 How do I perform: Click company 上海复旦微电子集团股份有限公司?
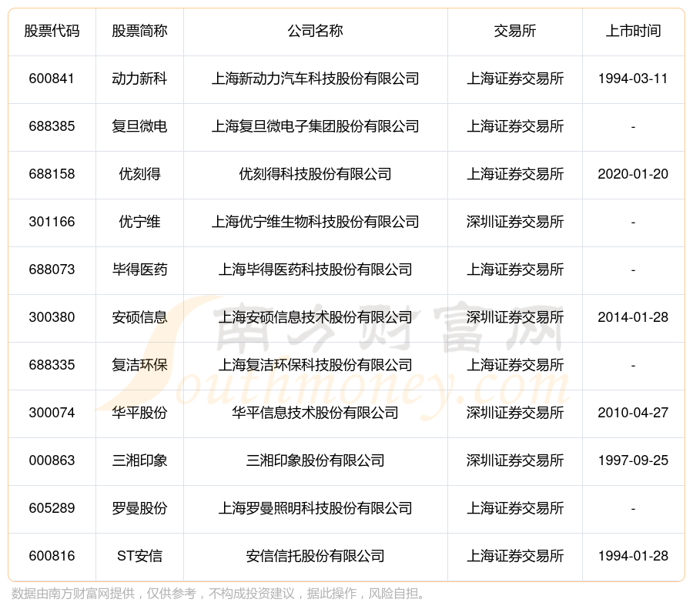click(x=315, y=126)
